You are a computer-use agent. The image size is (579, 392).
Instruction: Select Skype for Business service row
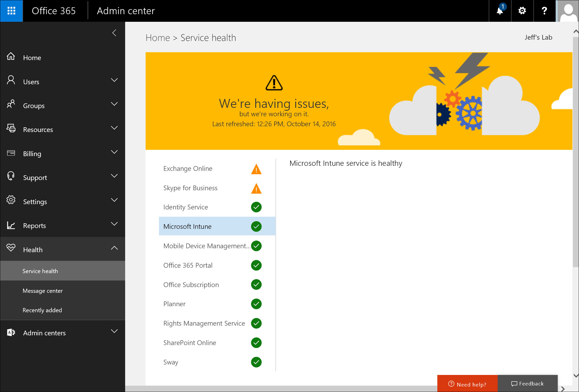coord(217,188)
